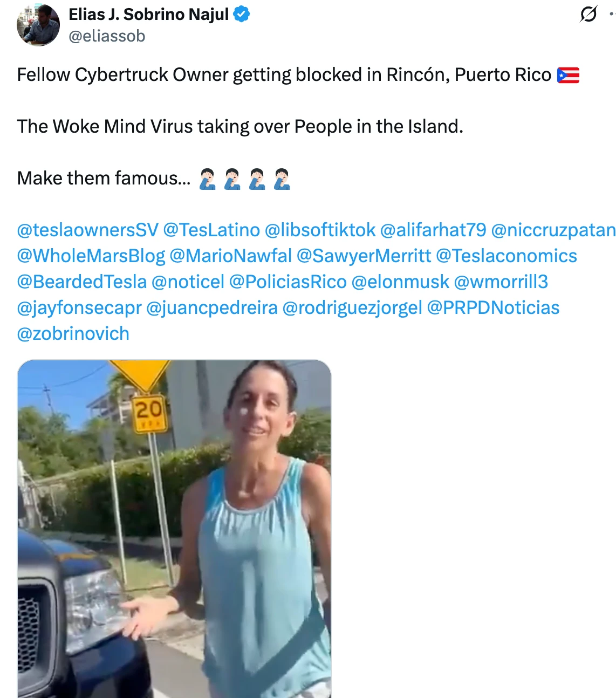Open the @PRPDNoticias mention
Image resolution: width=616 pixels, height=698 pixels.
pos(494,308)
